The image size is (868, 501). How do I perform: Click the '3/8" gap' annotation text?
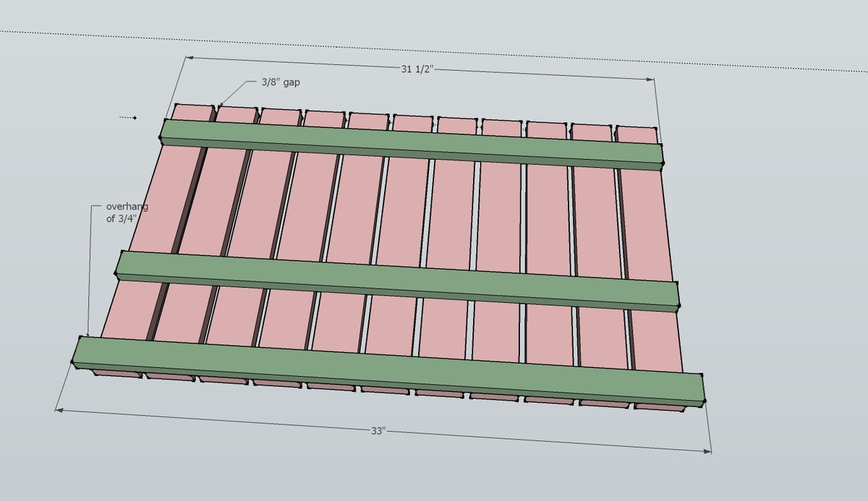click(x=281, y=82)
